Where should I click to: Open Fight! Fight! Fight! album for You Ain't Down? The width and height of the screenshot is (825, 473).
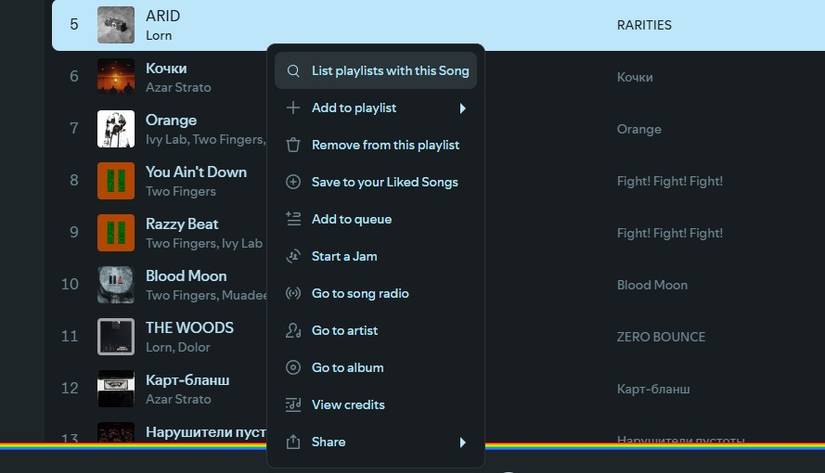[x=669, y=182]
